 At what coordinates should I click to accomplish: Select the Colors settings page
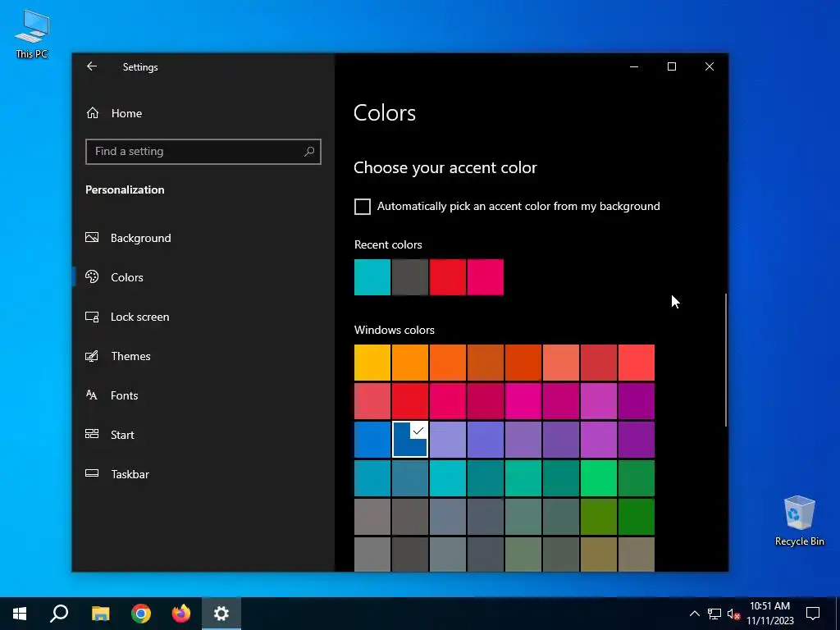(126, 277)
